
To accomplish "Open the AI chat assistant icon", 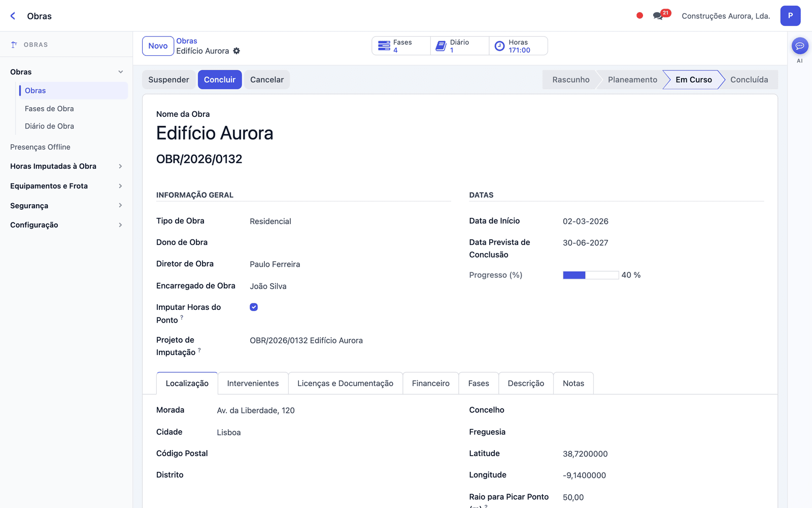I will click(800, 46).
